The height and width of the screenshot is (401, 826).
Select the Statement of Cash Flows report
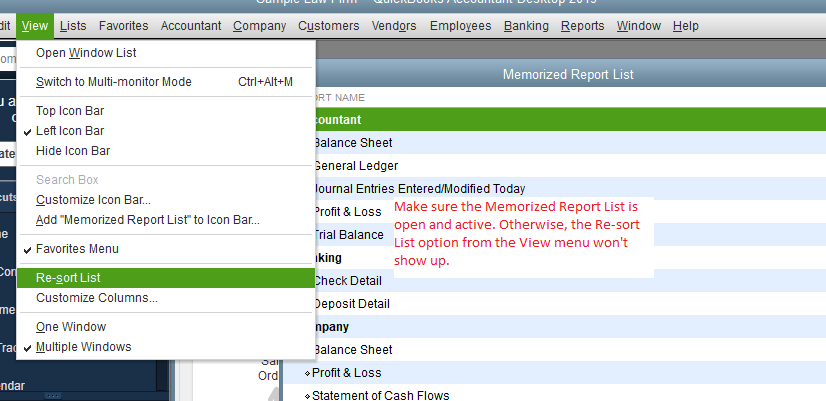click(x=555, y=395)
